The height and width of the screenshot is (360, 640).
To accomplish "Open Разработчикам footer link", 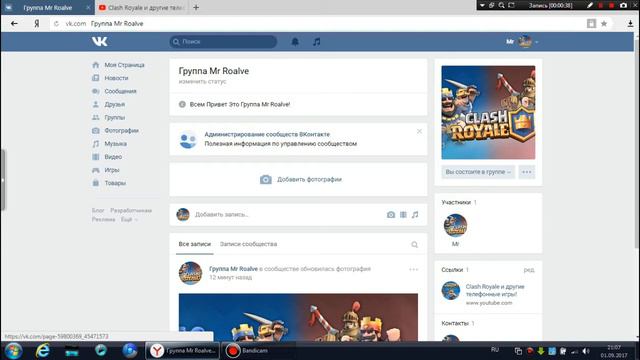I will coord(131,210).
